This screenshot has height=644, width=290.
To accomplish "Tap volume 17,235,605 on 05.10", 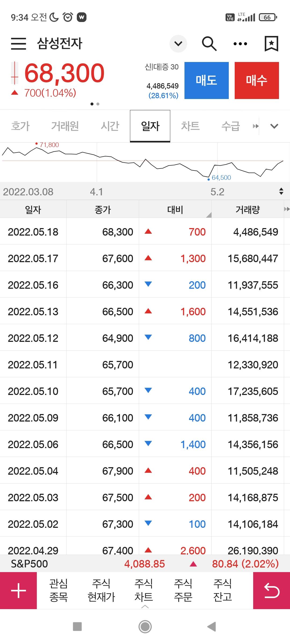I will pyautogui.click(x=253, y=391).
